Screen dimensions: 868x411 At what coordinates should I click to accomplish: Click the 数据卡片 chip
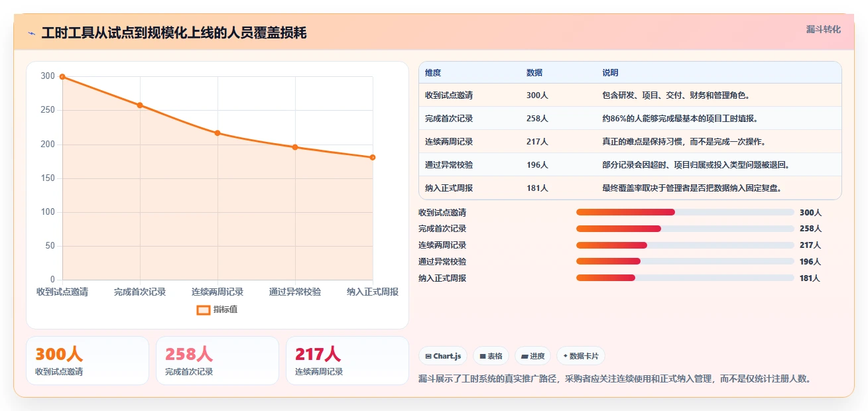point(581,356)
